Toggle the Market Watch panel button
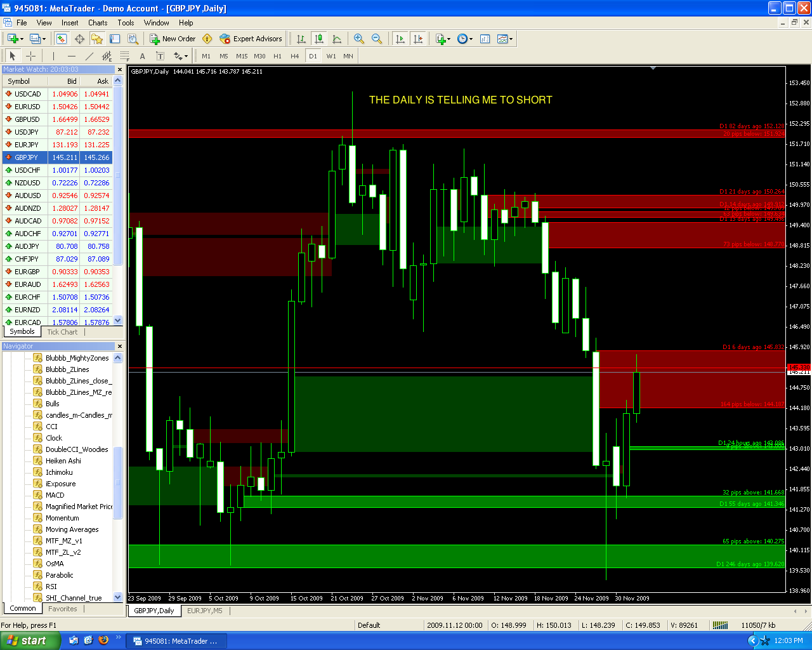812x650 pixels. point(61,39)
